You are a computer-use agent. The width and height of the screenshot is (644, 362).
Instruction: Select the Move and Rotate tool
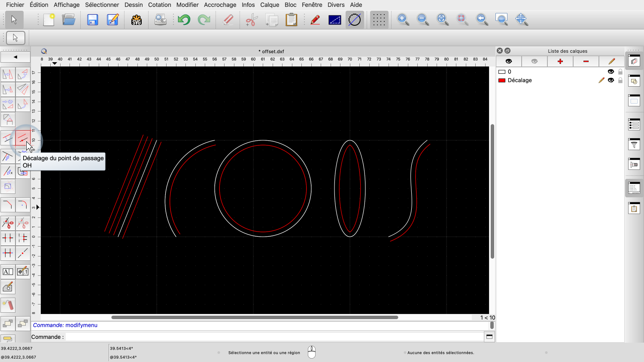pyautogui.click(x=8, y=104)
